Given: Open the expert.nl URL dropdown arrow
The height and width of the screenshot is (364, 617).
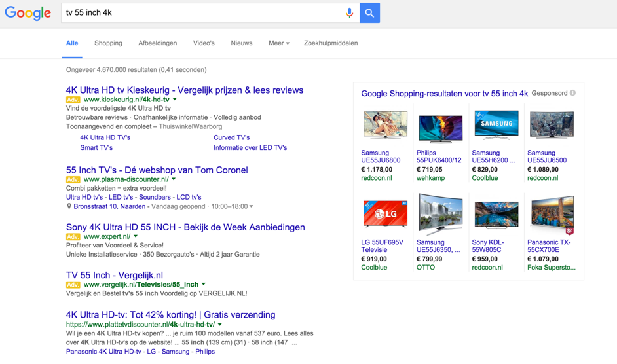Looking at the screenshot, I should (136, 236).
